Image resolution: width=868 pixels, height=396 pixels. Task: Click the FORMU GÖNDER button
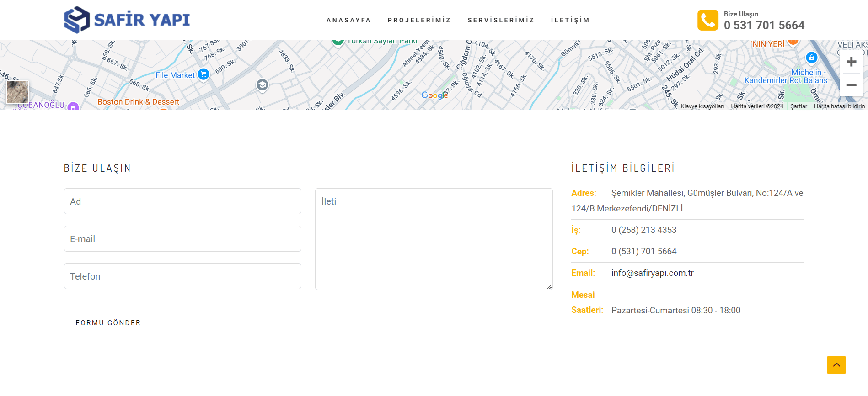tap(108, 323)
